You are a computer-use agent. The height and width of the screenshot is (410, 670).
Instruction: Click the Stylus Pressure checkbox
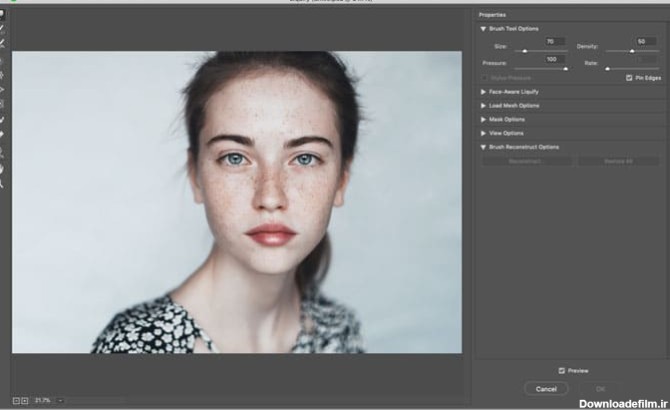(x=485, y=77)
